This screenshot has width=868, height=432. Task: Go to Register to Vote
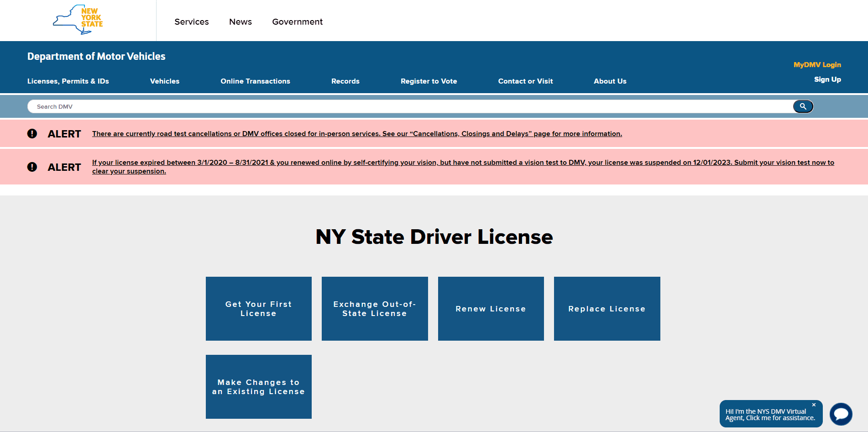click(429, 81)
